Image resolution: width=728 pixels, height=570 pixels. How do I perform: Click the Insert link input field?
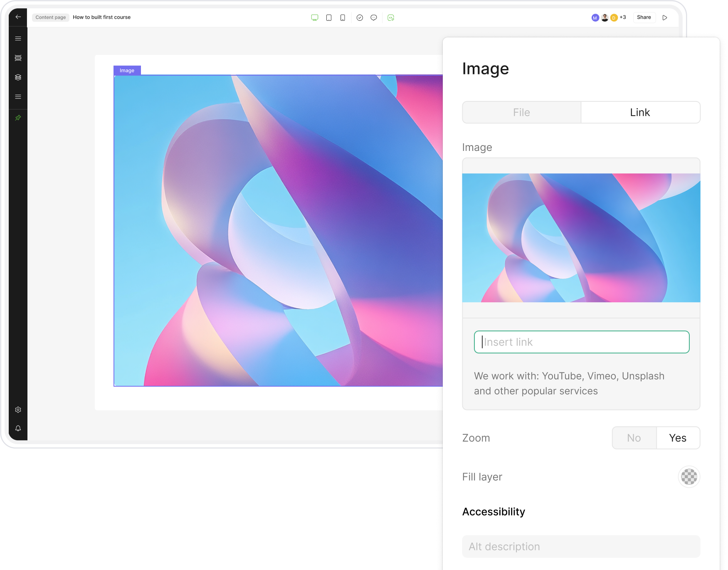(581, 342)
